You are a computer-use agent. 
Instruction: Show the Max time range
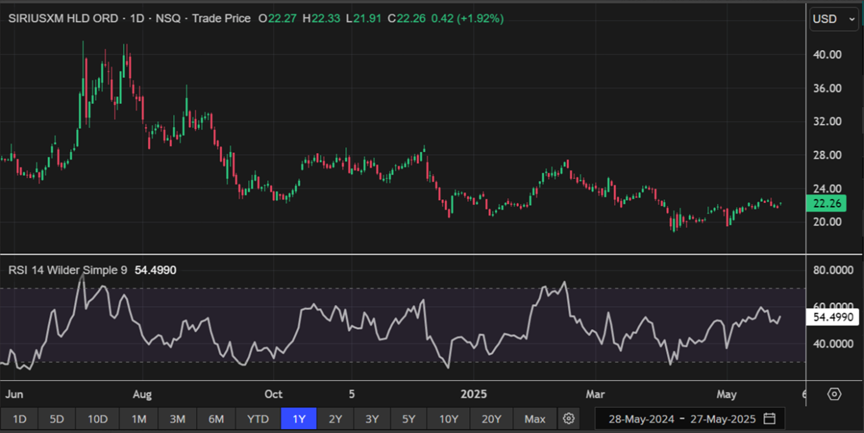535,418
